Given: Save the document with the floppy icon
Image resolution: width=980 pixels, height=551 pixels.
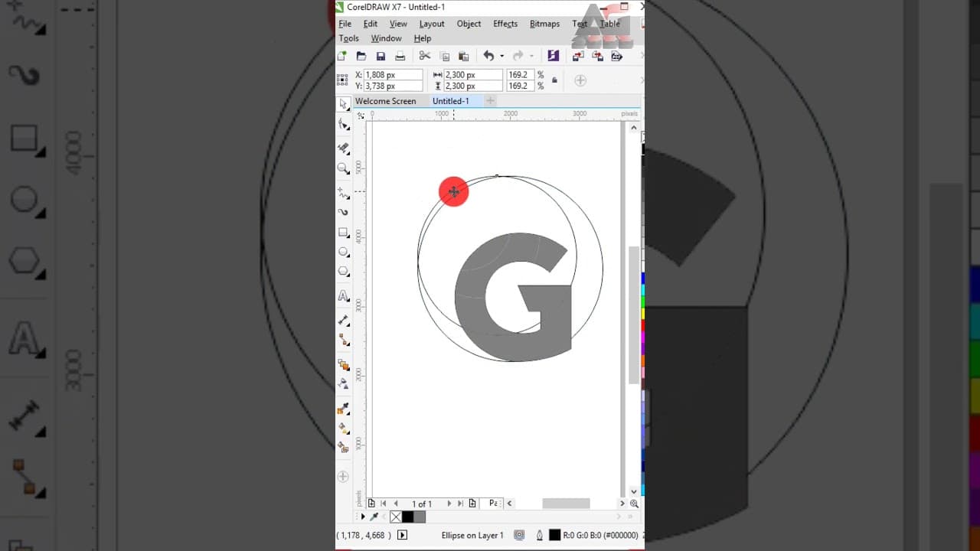Looking at the screenshot, I should pos(381,56).
